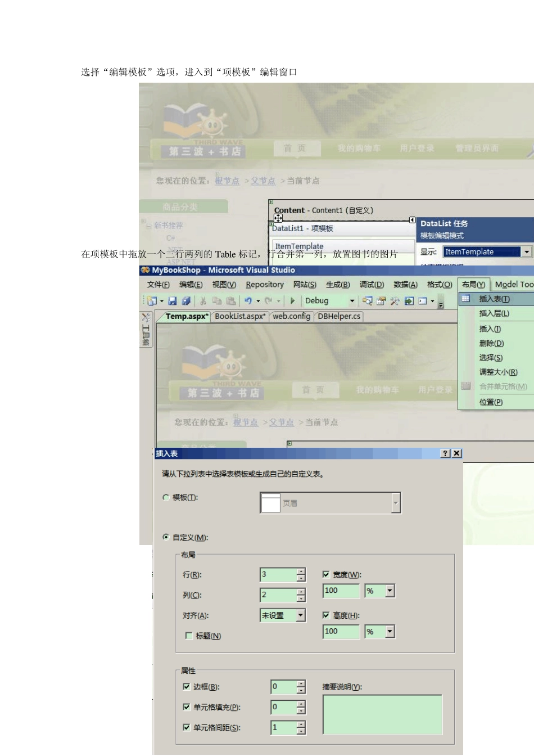
Task: Click the Start Debugging play icon
Action: [292, 301]
